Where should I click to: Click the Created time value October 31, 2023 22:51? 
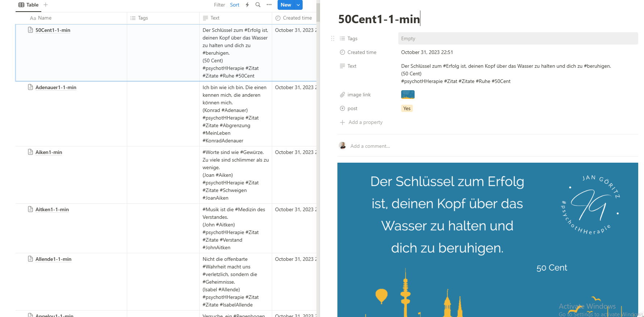(x=427, y=52)
